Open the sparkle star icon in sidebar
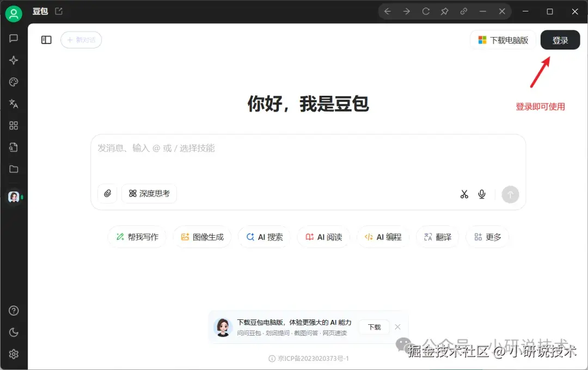Image resolution: width=588 pixels, height=370 pixels. (x=14, y=60)
